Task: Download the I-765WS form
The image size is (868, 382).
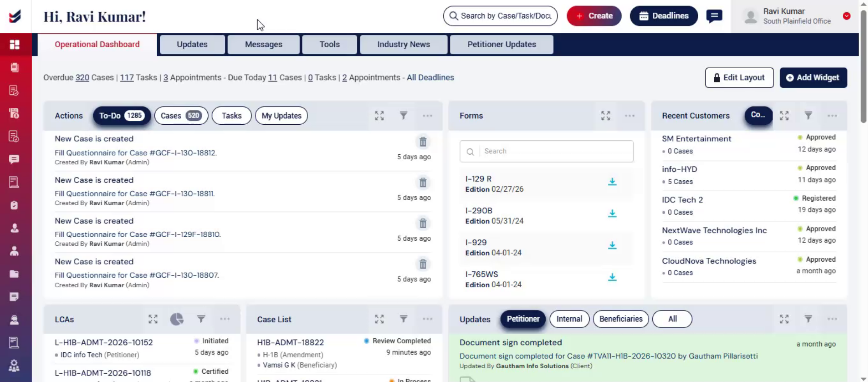Action: 612,277
